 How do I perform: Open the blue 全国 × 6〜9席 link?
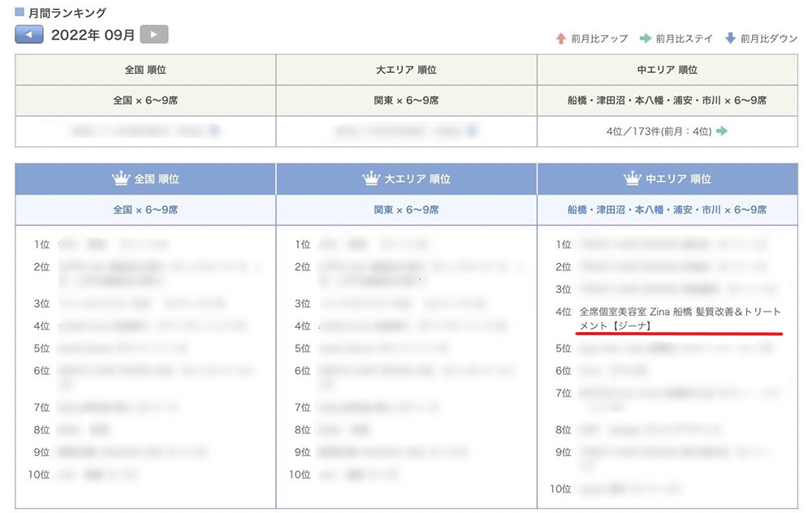click(145, 209)
